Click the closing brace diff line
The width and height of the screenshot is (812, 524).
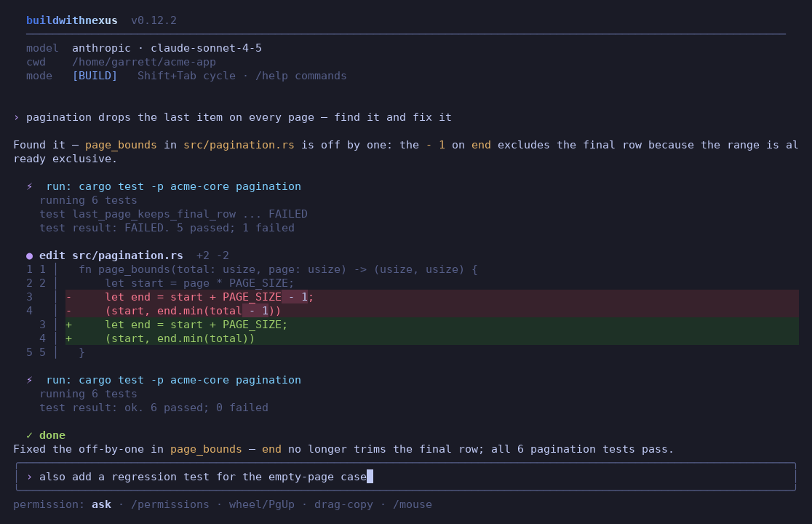tap(81, 352)
